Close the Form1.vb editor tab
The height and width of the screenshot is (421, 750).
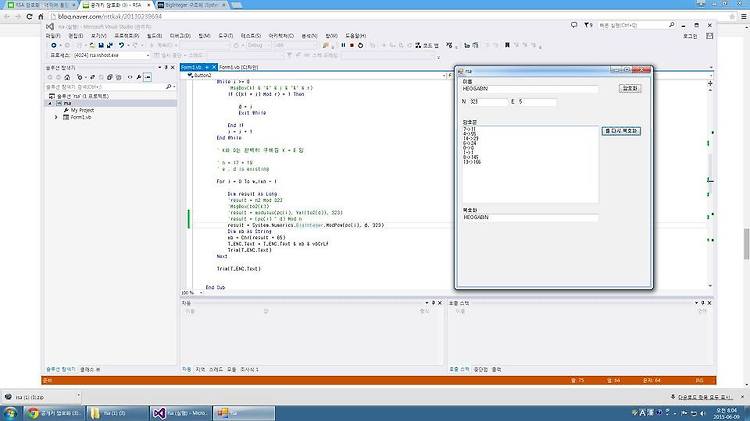214,67
